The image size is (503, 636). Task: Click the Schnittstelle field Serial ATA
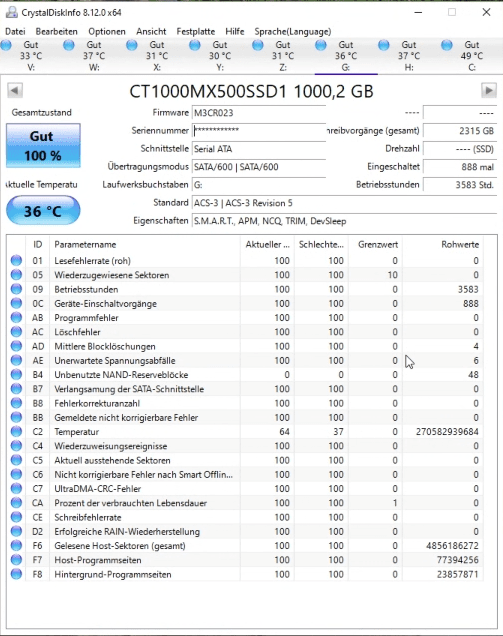click(x=259, y=149)
